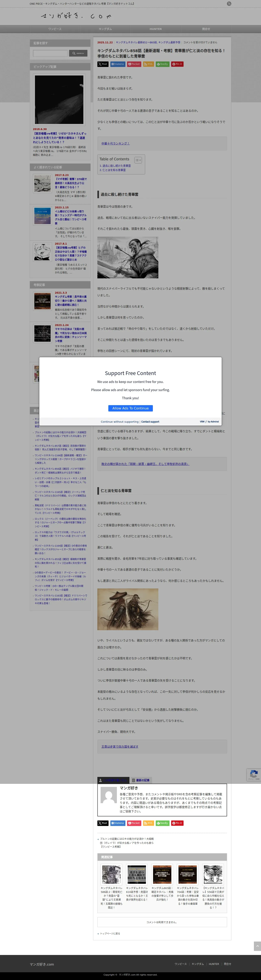Save to Pocket button under the article title
Image resolution: width=261 pixels, height=980 pixels.
pos(134,64)
